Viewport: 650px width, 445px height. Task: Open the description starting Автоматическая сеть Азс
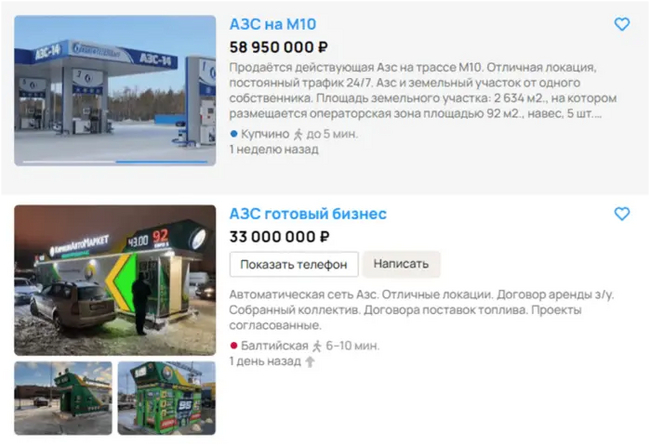421,310
